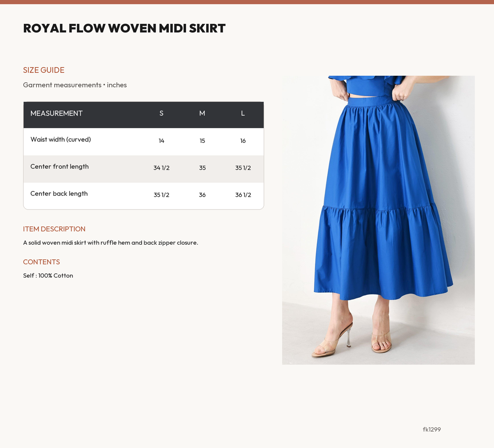Select the Waist width (curved) row label
Viewport: 494px width, 448px height.
(x=61, y=140)
